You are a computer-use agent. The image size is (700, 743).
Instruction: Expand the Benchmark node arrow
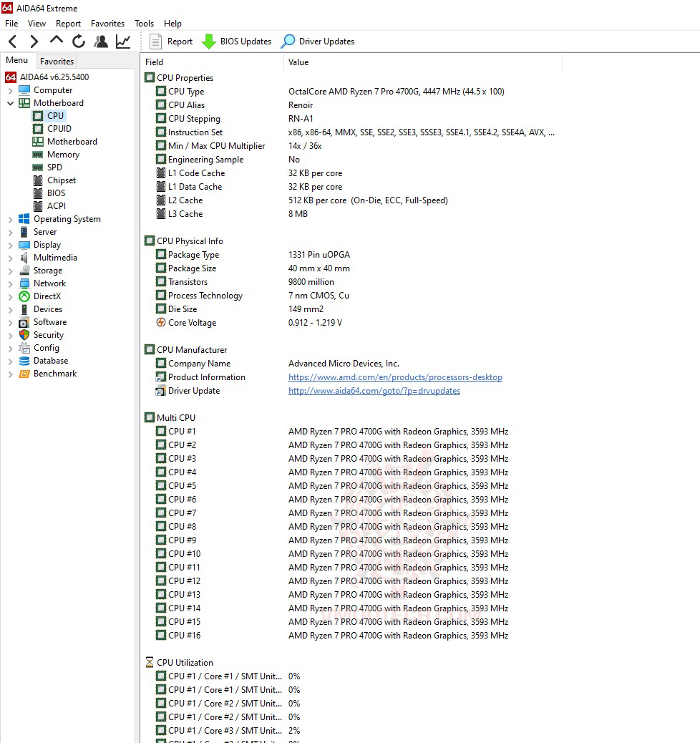pos(11,374)
